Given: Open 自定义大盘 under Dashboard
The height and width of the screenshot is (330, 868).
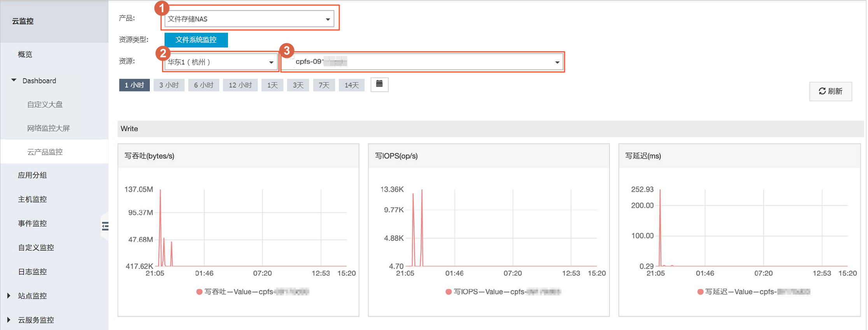Looking at the screenshot, I should [45, 104].
